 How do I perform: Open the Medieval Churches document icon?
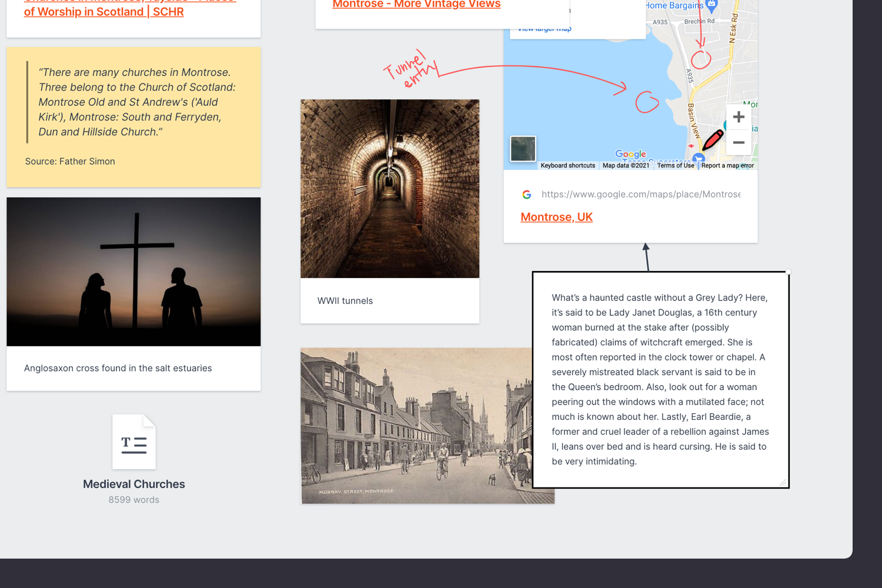(134, 442)
